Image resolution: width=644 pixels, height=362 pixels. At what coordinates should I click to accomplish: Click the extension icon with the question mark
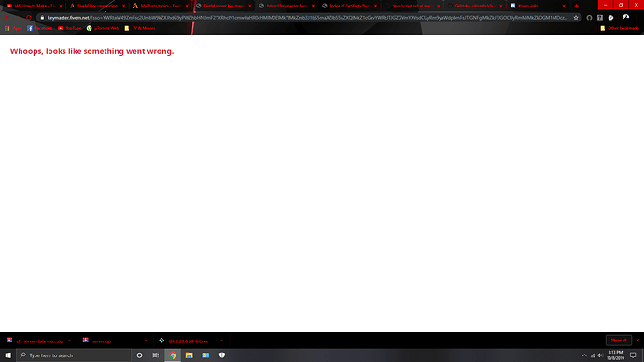tap(600, 18)
